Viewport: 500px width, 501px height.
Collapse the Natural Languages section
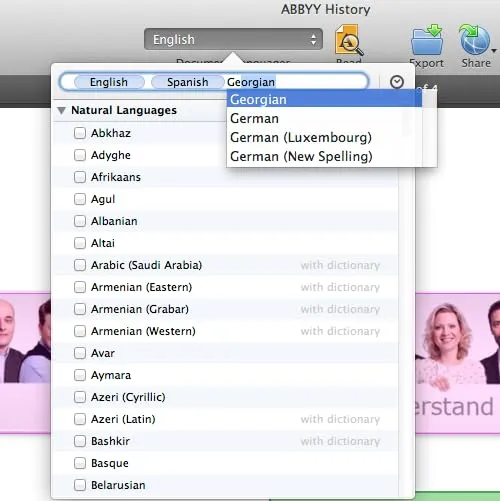(61, 110)
